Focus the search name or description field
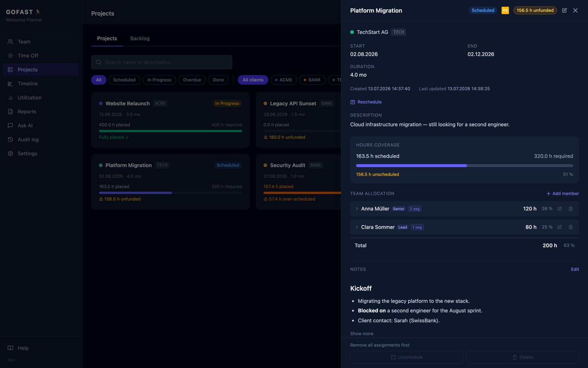Viewport: 588px width, 368px height. tap(162, 62)
